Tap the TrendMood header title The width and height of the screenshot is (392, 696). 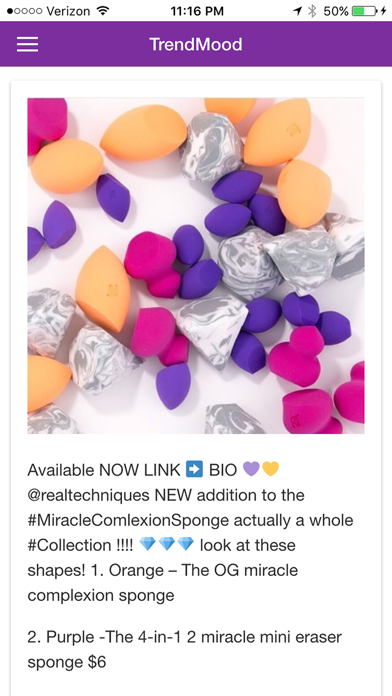[x=196, y=44]
